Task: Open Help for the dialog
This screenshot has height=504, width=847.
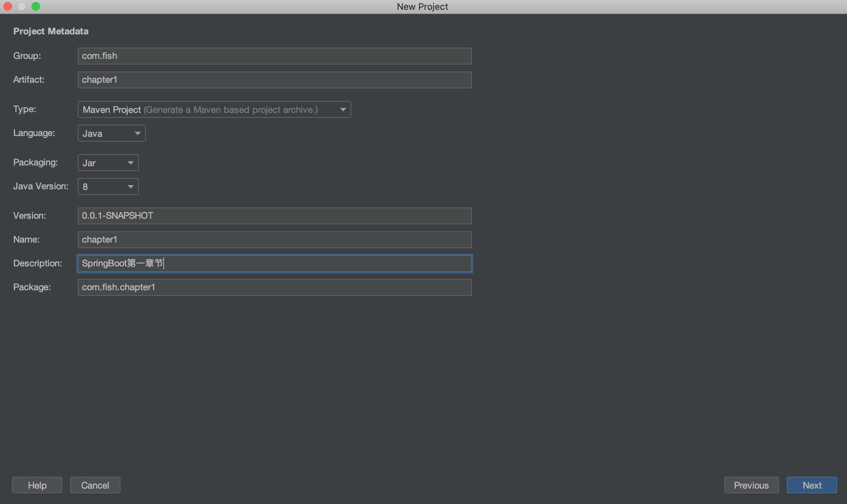Action: (37, 485)
